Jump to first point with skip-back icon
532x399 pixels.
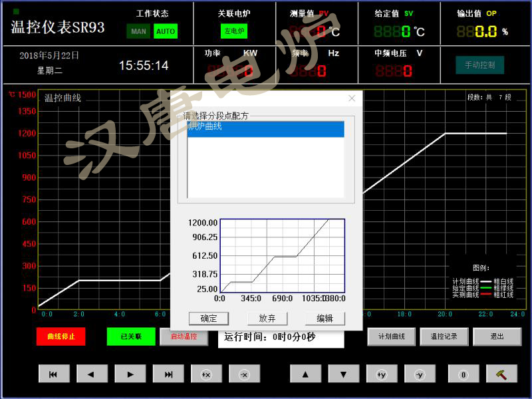coord(54,374)
